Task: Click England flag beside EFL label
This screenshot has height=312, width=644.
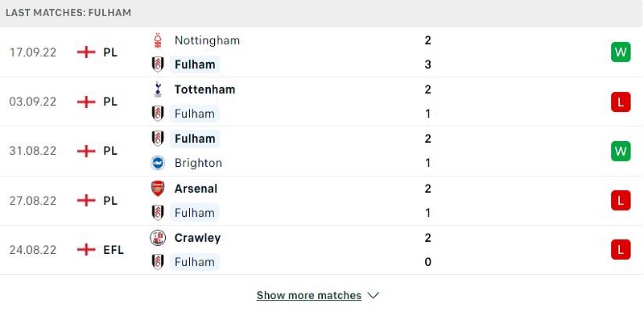Action: coord(86,249)
